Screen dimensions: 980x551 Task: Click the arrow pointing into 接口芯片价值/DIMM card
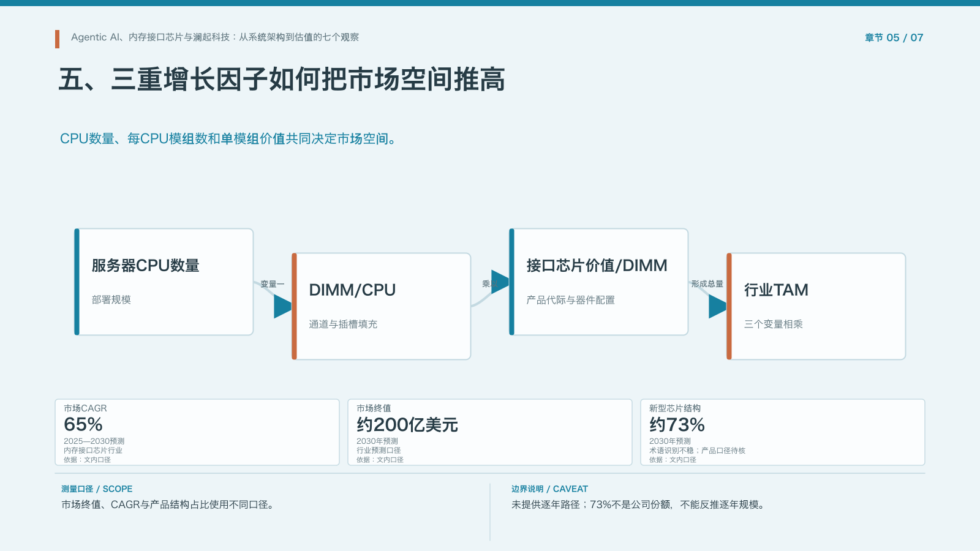500,282
